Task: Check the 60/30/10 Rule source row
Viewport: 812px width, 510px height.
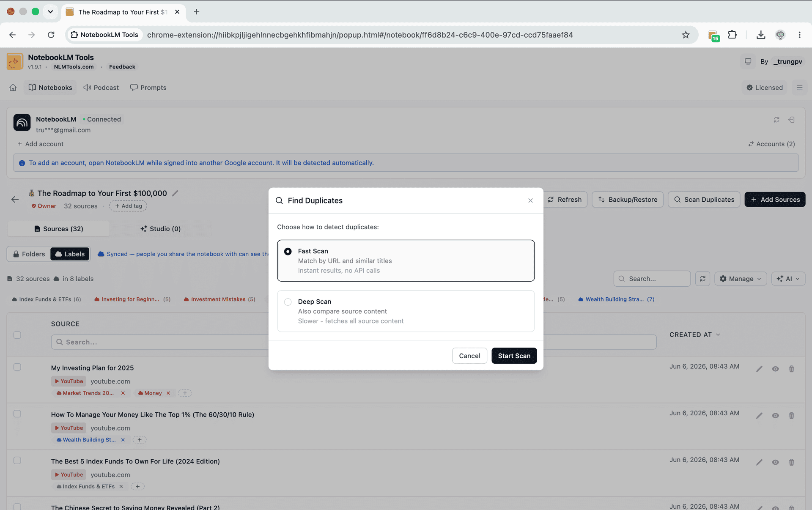Action: coord(17,414)
